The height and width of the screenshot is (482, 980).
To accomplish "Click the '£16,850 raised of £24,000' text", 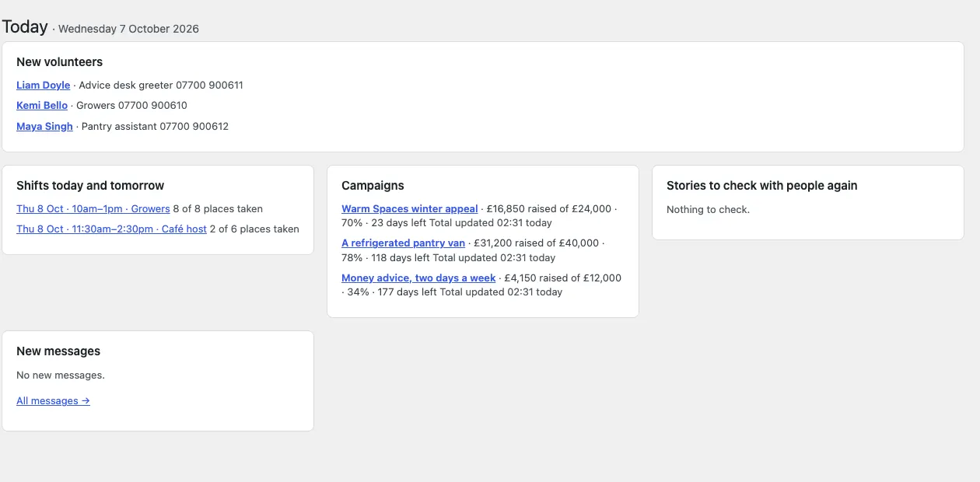I will 549,209.
